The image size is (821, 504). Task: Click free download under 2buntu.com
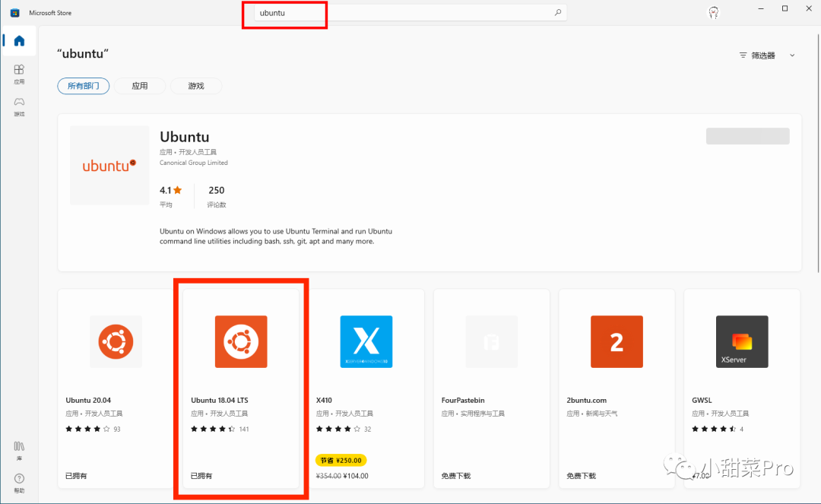[x=582, y=477]
